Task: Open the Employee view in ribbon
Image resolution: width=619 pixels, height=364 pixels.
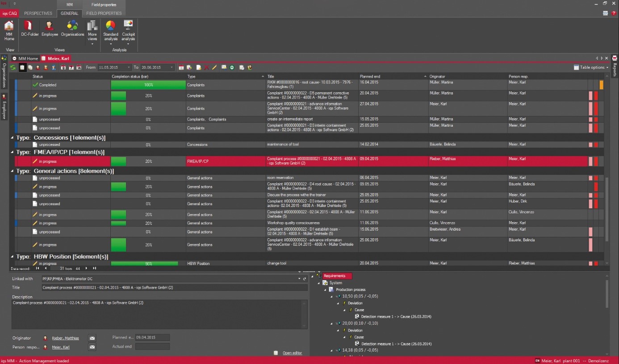Action: click(50, 28)
